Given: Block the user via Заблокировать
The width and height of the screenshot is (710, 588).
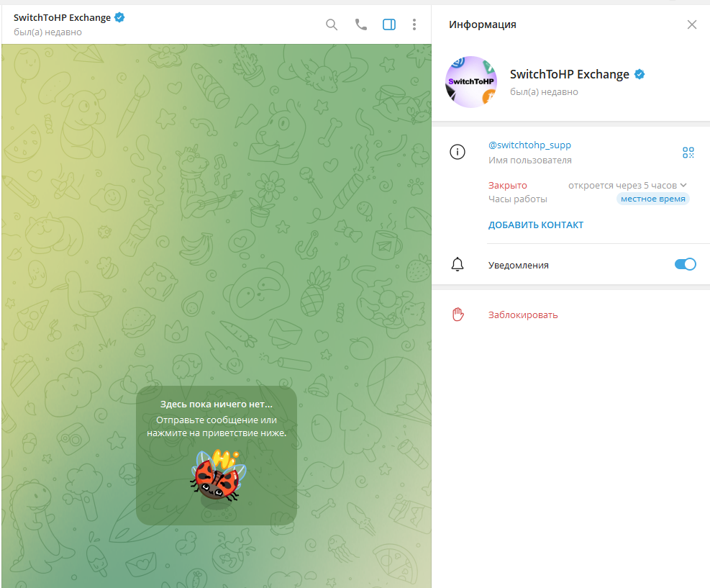Looking at the screenshot, I should point(523,315).
